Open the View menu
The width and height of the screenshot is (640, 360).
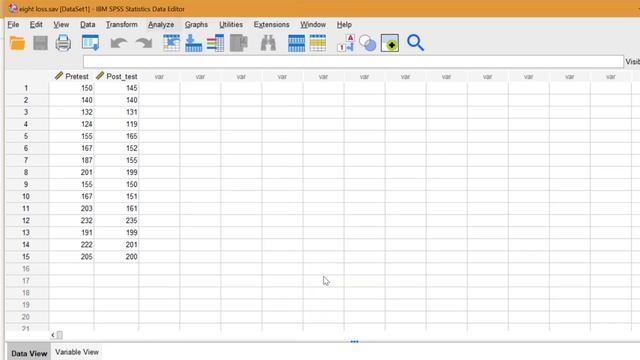(x=61, y=24)
